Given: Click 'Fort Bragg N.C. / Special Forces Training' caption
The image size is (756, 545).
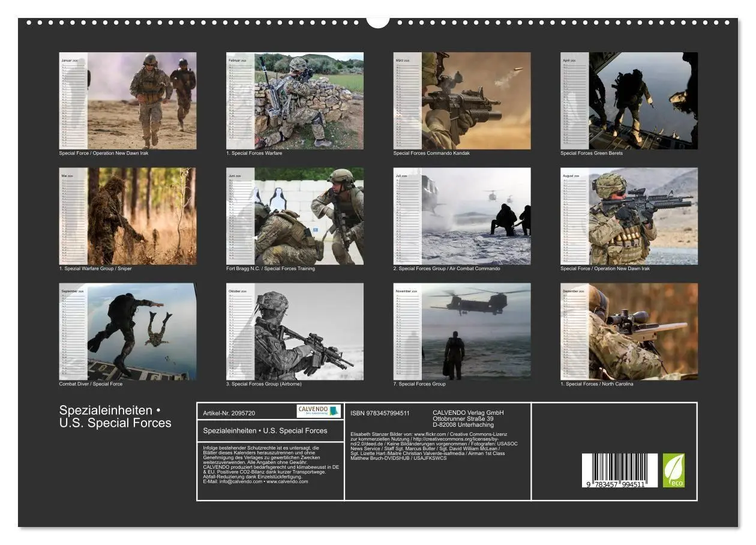Looking at the screenshot, I should coord(271,268).
